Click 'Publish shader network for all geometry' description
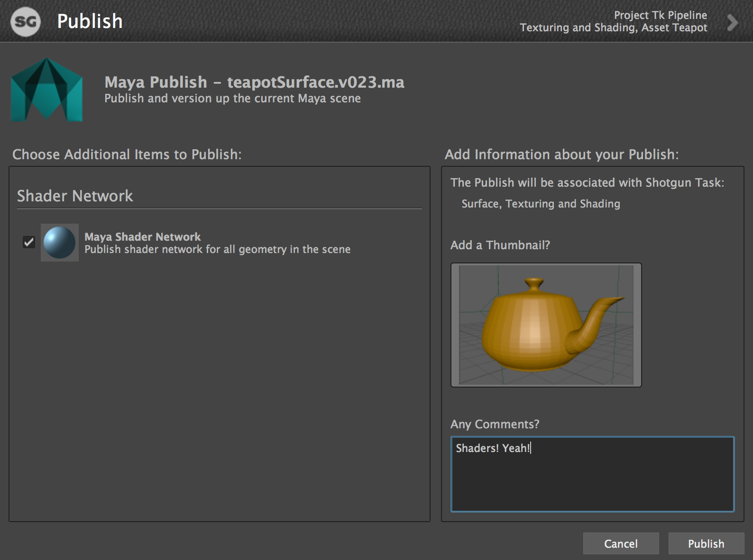 [x=217, y=249]
